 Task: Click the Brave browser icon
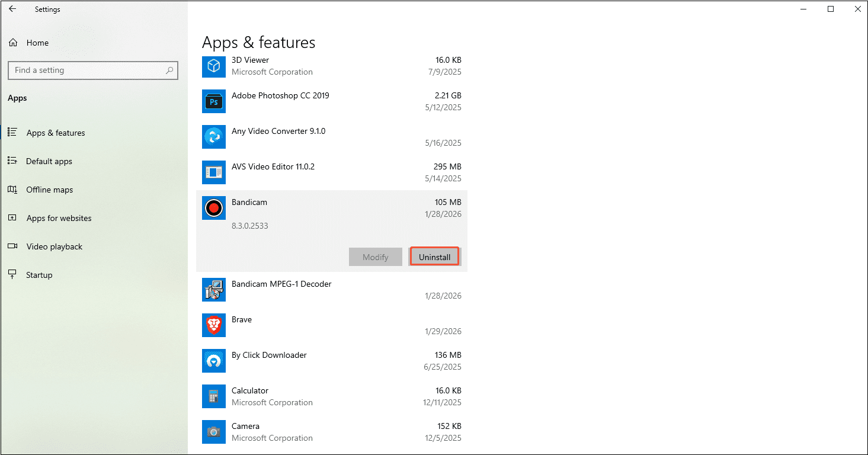pos(213,325)
